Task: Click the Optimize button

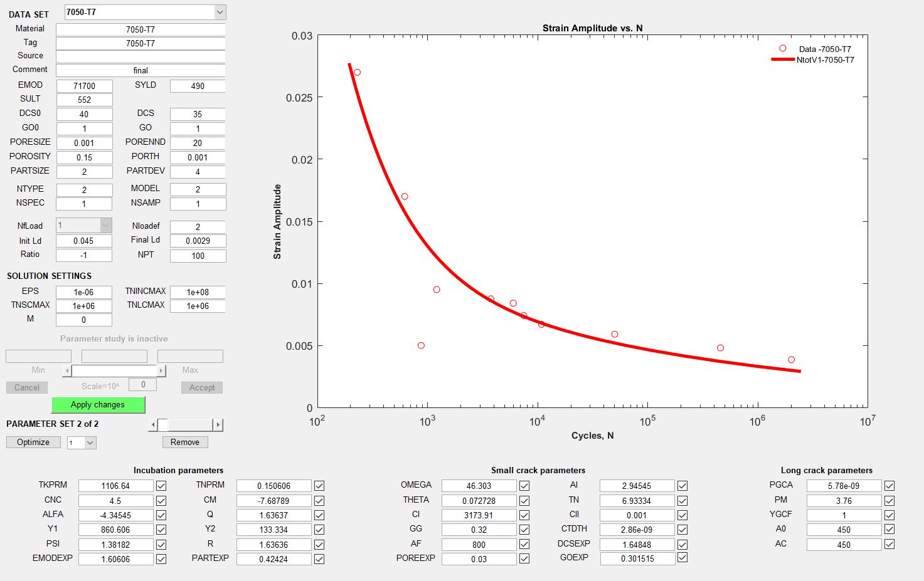Action: 33,442
